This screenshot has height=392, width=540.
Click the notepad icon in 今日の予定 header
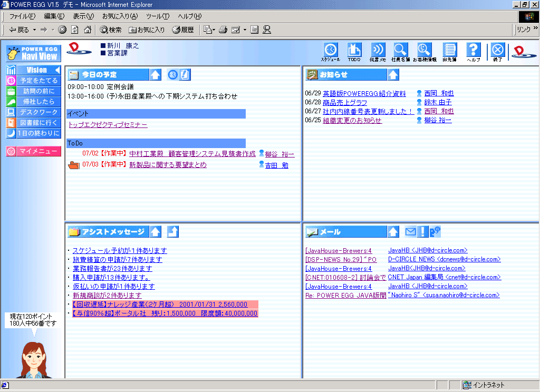click(185, 75)
